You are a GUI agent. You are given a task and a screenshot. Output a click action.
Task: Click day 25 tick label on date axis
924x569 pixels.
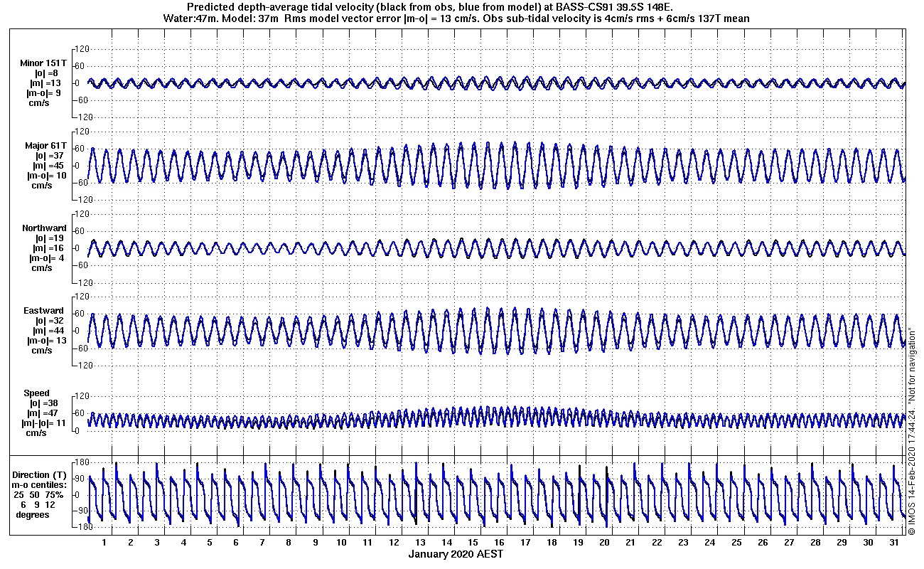[x=736, y=543]
